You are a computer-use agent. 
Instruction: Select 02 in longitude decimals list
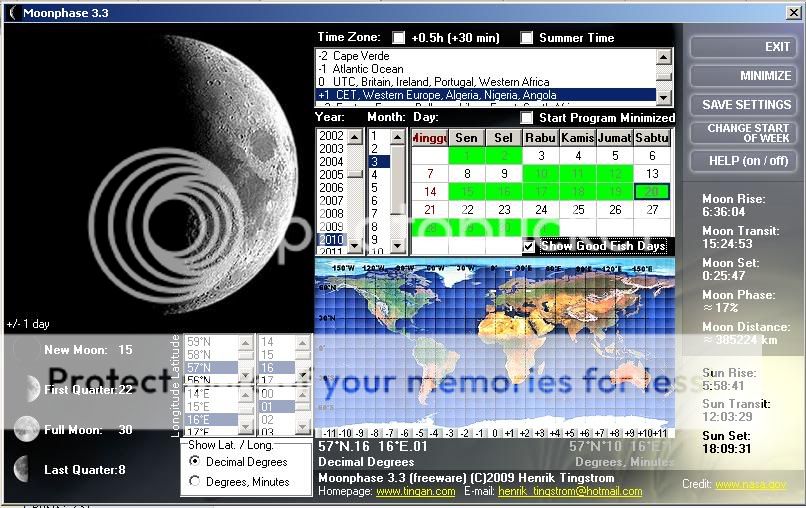[277, 420]
